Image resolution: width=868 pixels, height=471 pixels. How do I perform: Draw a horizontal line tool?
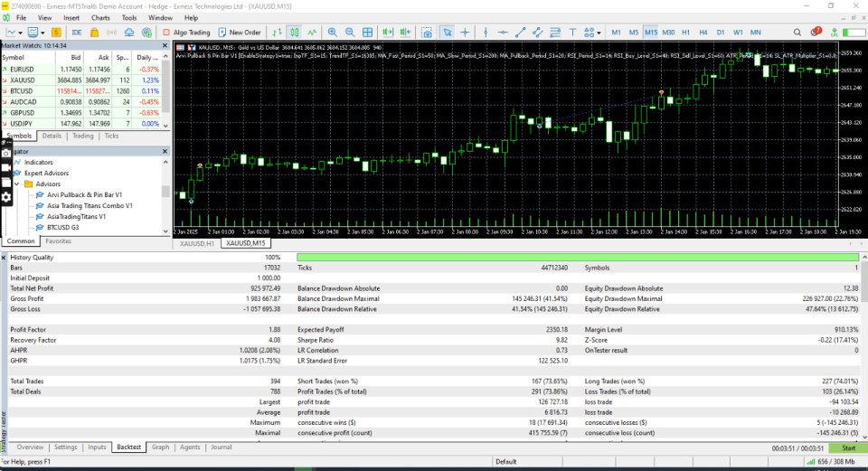pyautogui.click(x=503, y=33)
